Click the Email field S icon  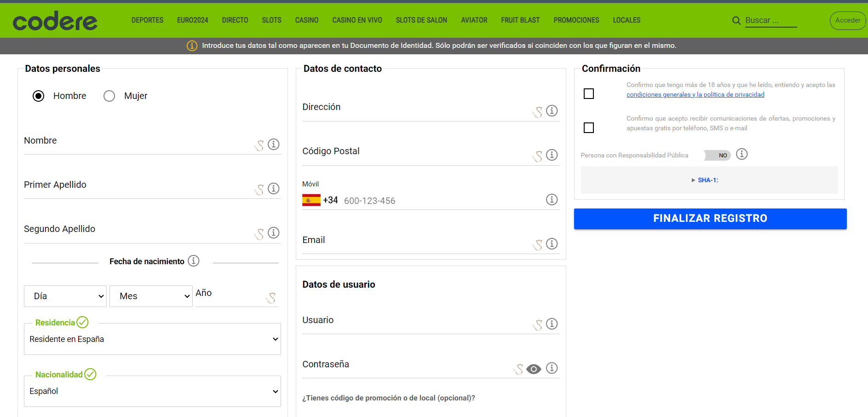(538, 244)
